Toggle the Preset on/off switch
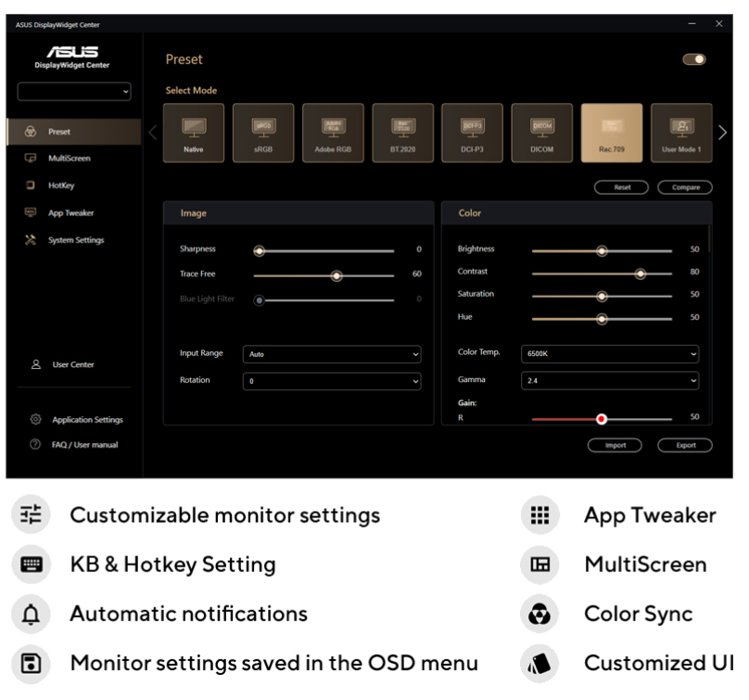 693,59
